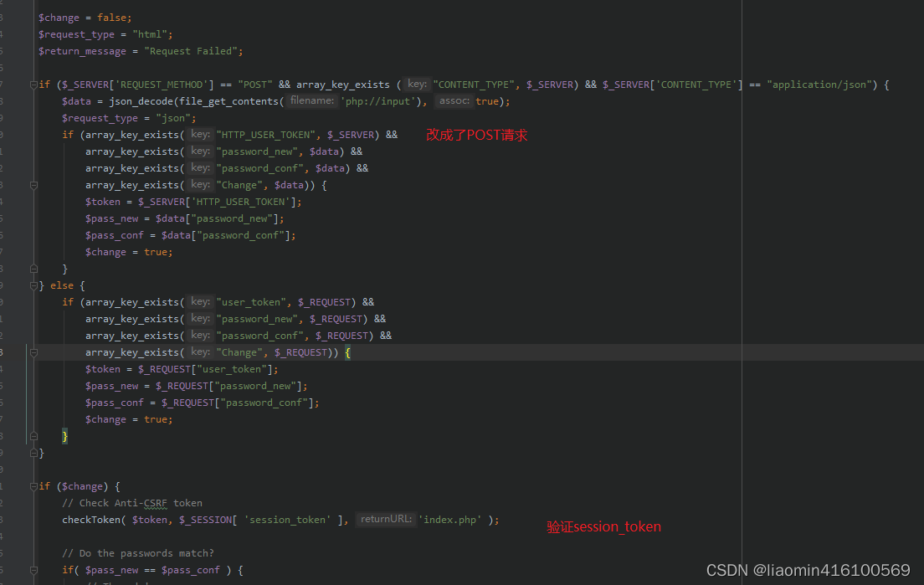
Task: Toggle fold end marker on the else block's closing brace
Action: tap(33, 453)
